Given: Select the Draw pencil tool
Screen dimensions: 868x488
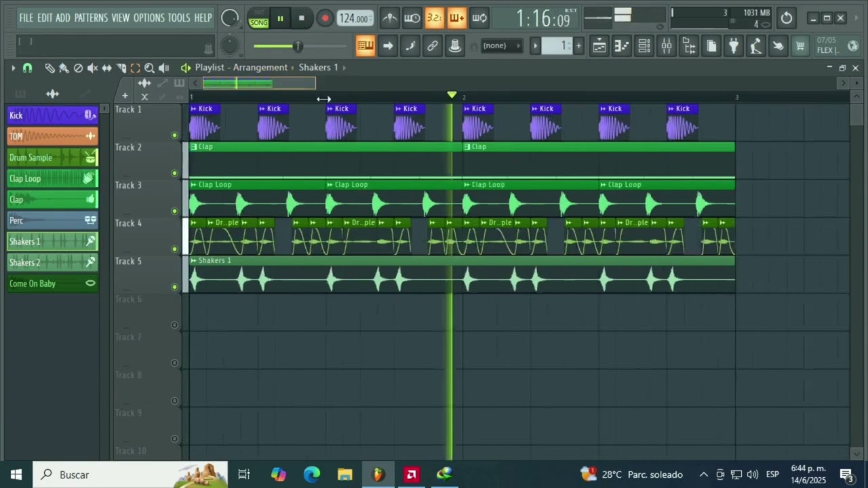Looking at the screenshot, I should (x=50, y=68).
